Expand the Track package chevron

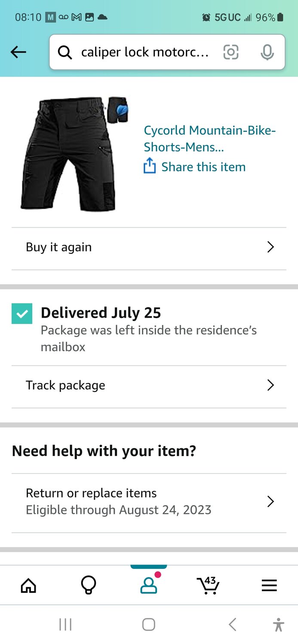pos(270,385)
